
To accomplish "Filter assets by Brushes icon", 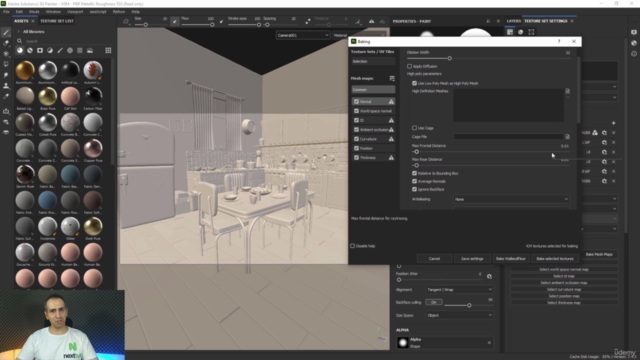I will (60, 51).
